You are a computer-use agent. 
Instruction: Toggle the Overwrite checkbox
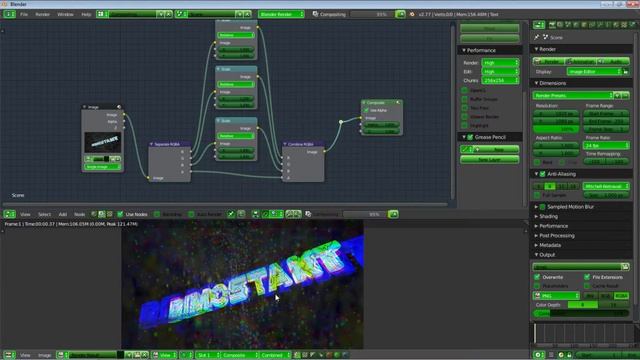(537, 277)
